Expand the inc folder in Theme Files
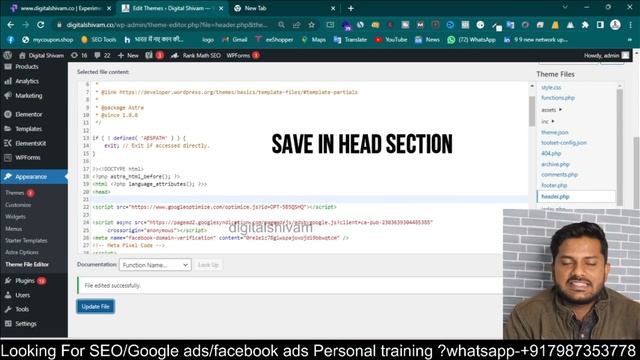Image resolution: width=640 pixels, height=360 pixels. coord(547,122)
